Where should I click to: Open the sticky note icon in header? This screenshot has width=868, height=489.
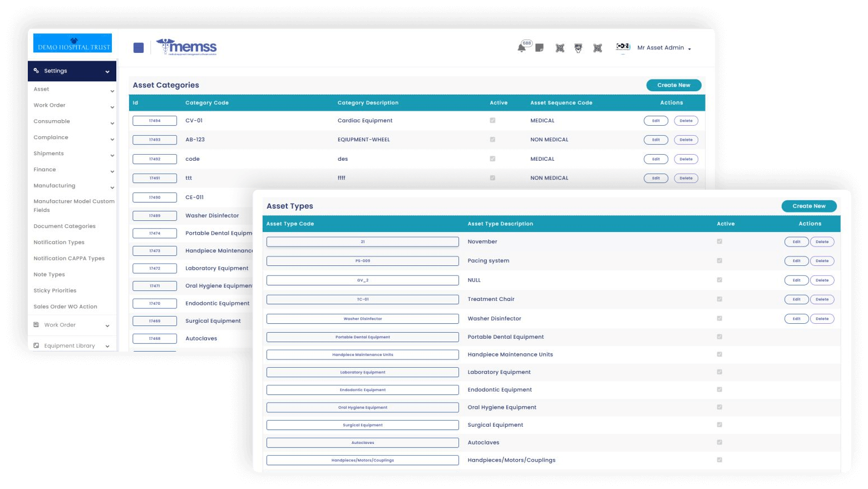coord(539,48)
